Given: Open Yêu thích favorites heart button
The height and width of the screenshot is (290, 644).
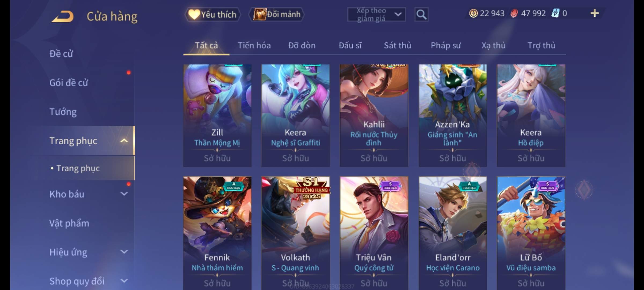Looking at the screenshot, I should coord(212,14).
